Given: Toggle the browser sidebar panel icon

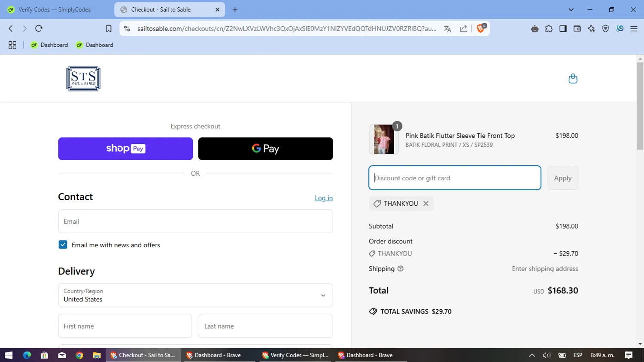Looking at the screenshot, I should [563, 29].
